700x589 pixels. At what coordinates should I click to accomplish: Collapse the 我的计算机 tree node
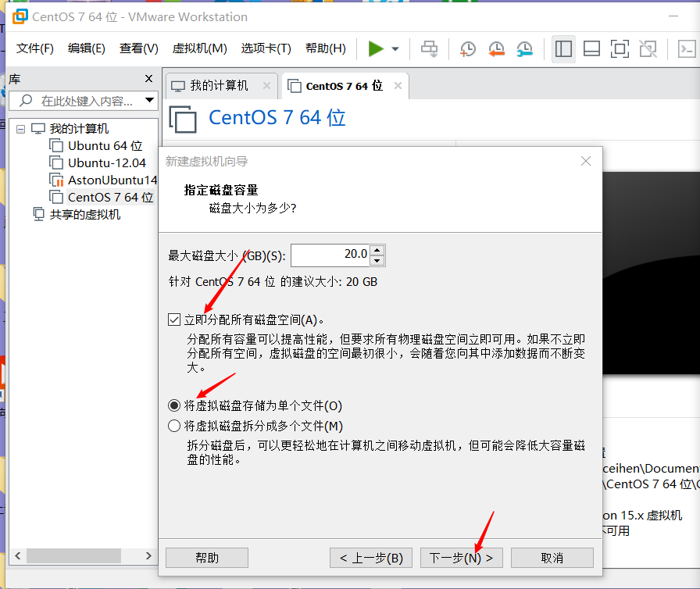point(20,130)
